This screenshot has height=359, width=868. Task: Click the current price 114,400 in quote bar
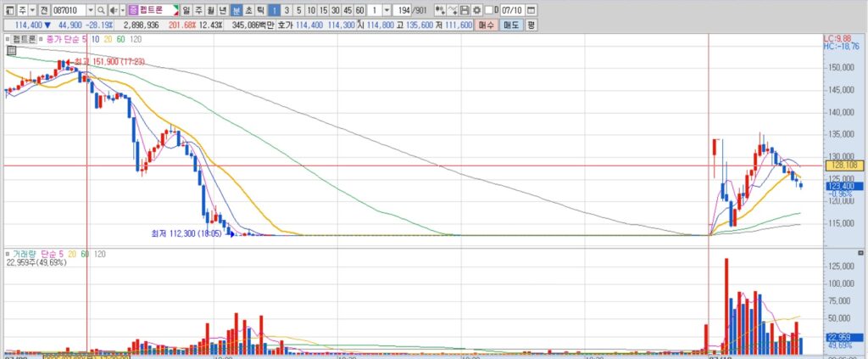pyautogui.click(x=30, y=25)
